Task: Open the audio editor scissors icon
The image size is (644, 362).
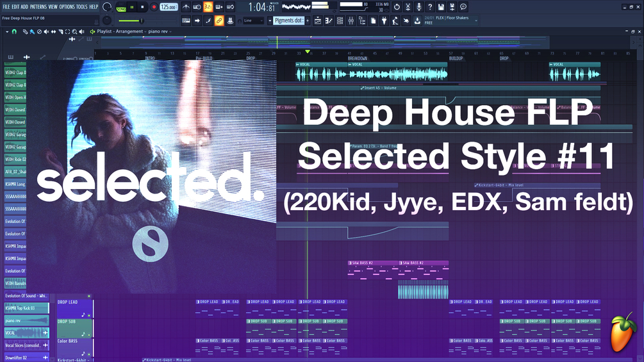Action: tap(408, 7)
